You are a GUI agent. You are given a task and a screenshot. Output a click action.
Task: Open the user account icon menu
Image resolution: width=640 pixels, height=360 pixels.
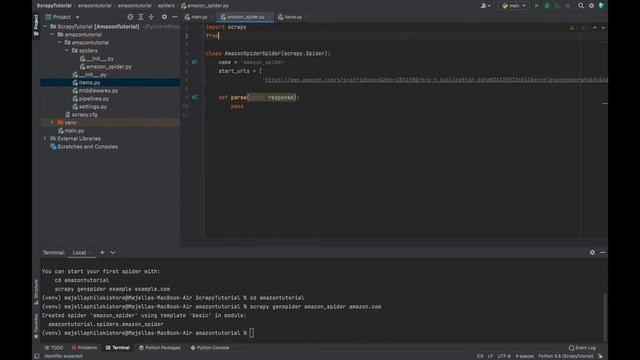[x=485, y=6]
